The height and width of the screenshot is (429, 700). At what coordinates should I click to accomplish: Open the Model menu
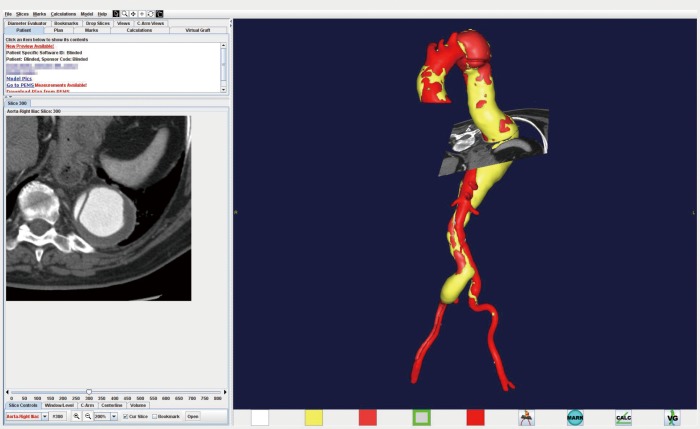[x=87, y=14]
